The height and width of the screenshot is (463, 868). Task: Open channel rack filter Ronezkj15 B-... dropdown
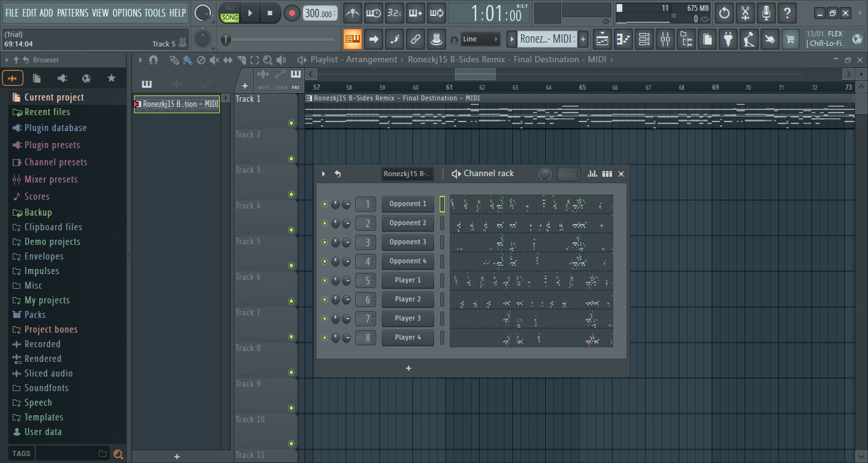[407, 174]
